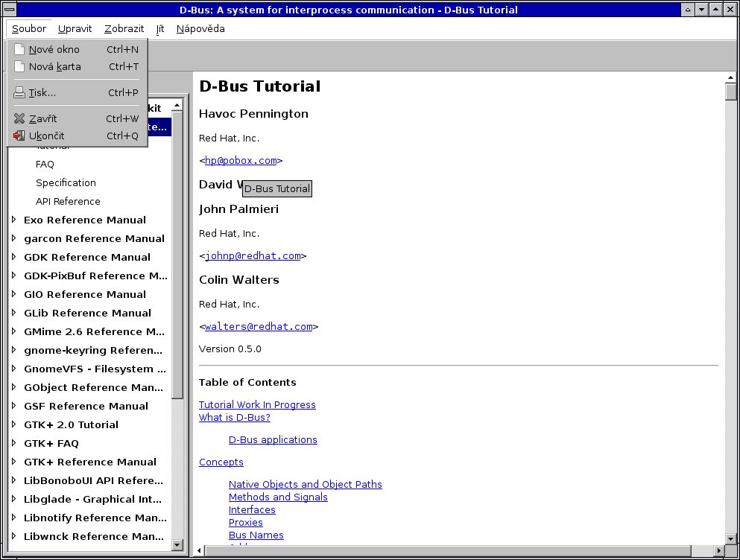Viewport: 740px width, 560px height.
Task: Click the new tab page icon
Action: tap(19, 66)
